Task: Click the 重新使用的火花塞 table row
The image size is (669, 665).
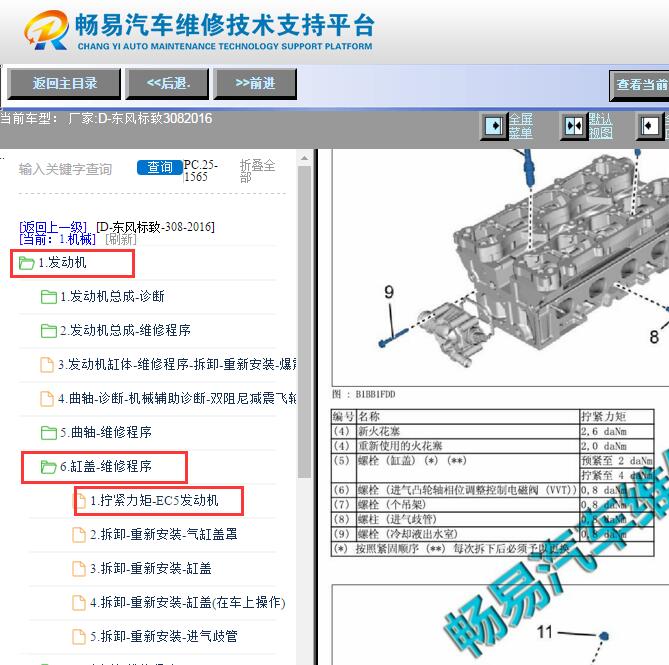Action: click(492, 446)
